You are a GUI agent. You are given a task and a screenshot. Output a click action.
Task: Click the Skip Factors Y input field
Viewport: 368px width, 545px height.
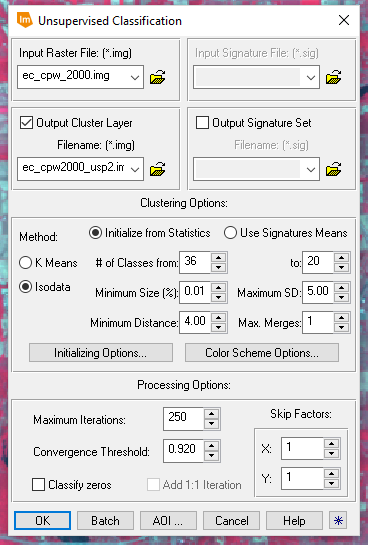coord(302,478)
